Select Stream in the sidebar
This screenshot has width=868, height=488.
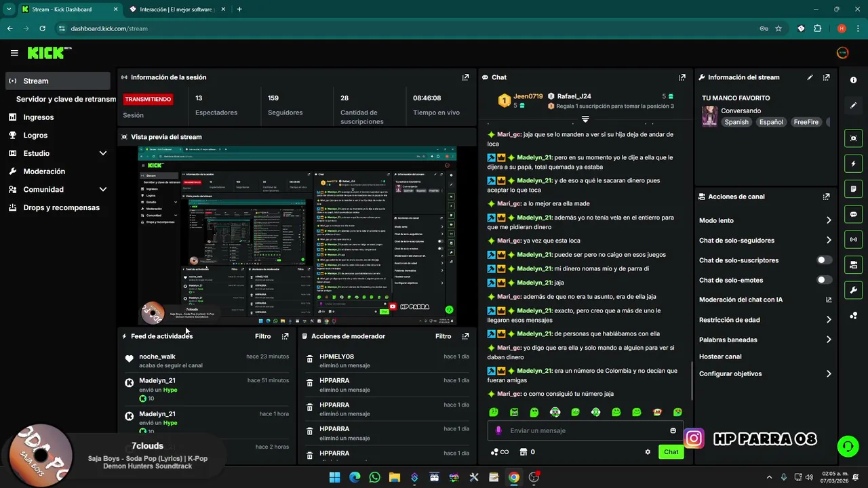[x=58, y=81]
